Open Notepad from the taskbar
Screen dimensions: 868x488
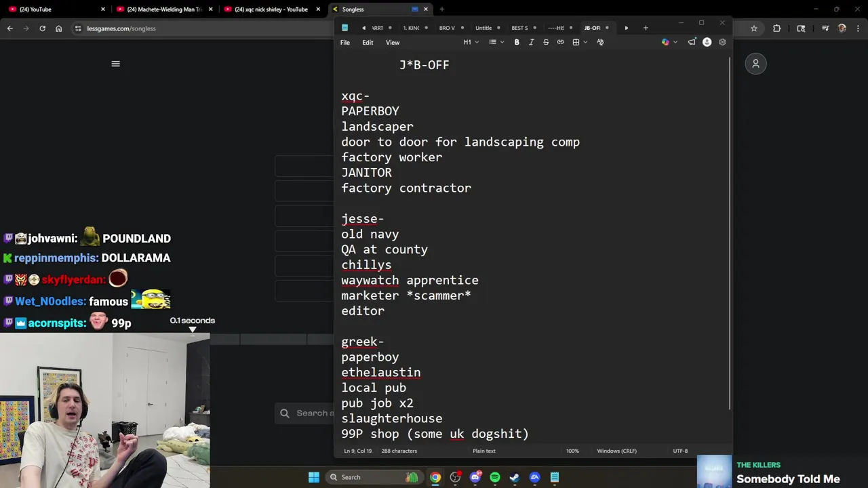coord(555,477)
